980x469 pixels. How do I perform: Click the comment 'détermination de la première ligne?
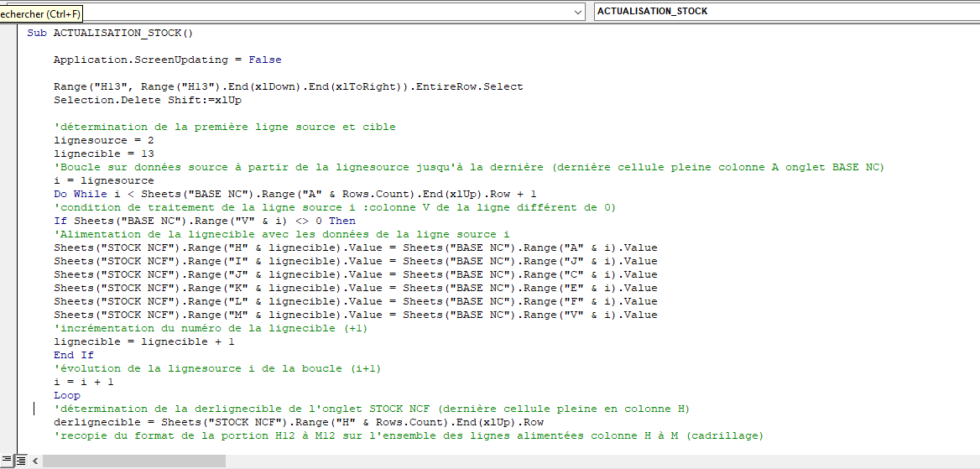(x=224, y=127)
